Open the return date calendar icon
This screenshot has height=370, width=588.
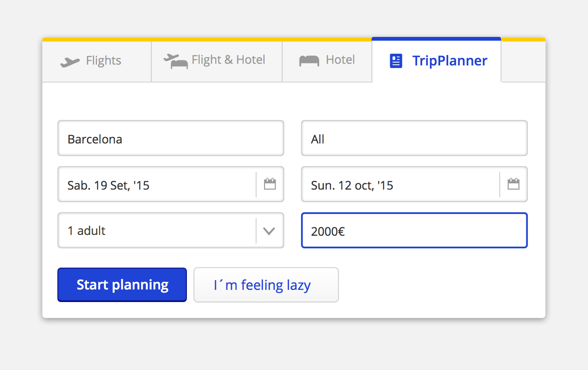[513, 184]
